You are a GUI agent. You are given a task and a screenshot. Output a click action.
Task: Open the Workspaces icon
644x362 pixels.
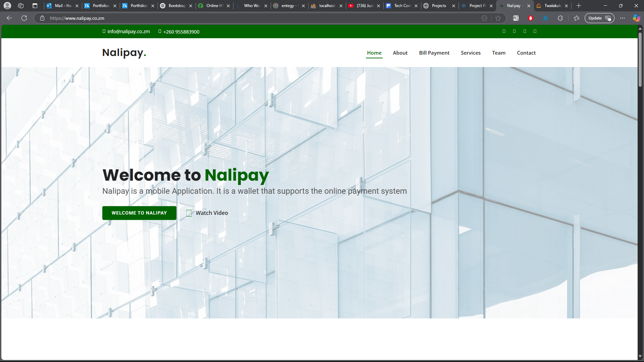click(x=21, y=6)
